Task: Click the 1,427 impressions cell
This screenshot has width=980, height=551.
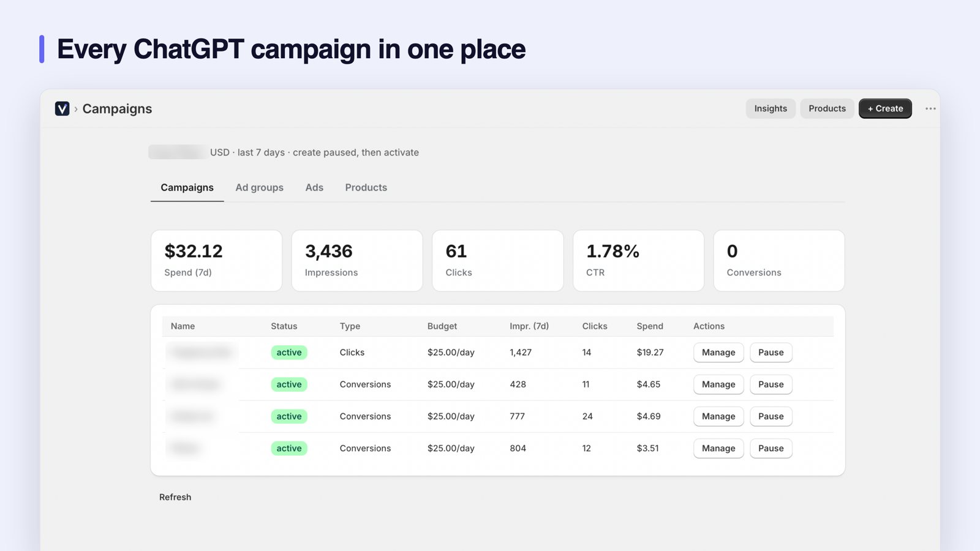Action: 521,352
